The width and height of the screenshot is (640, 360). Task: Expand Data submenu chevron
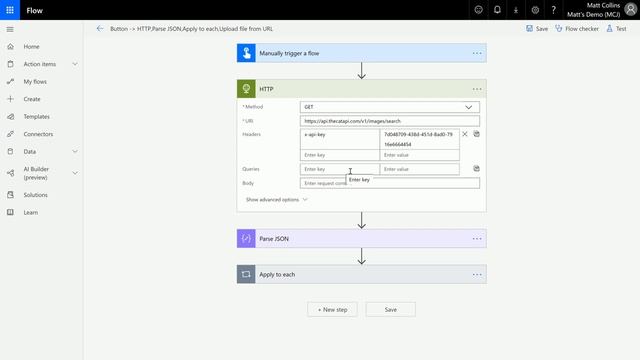click(75, 151)
